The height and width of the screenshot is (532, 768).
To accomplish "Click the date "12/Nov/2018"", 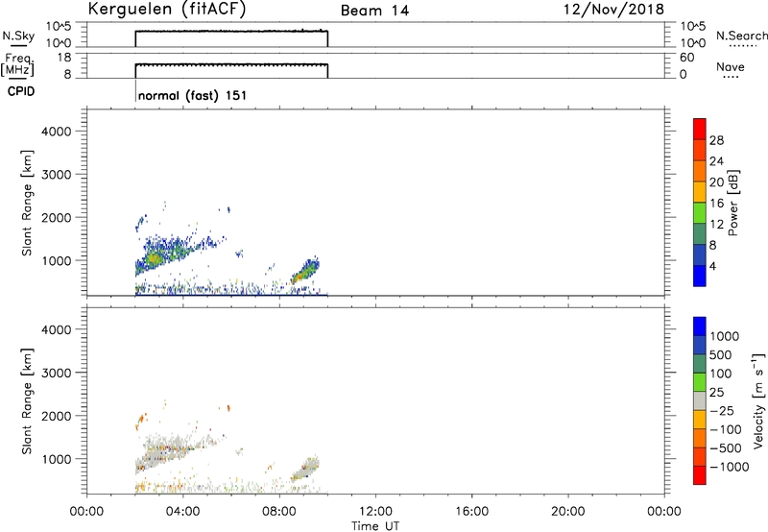I will point(613,9).
